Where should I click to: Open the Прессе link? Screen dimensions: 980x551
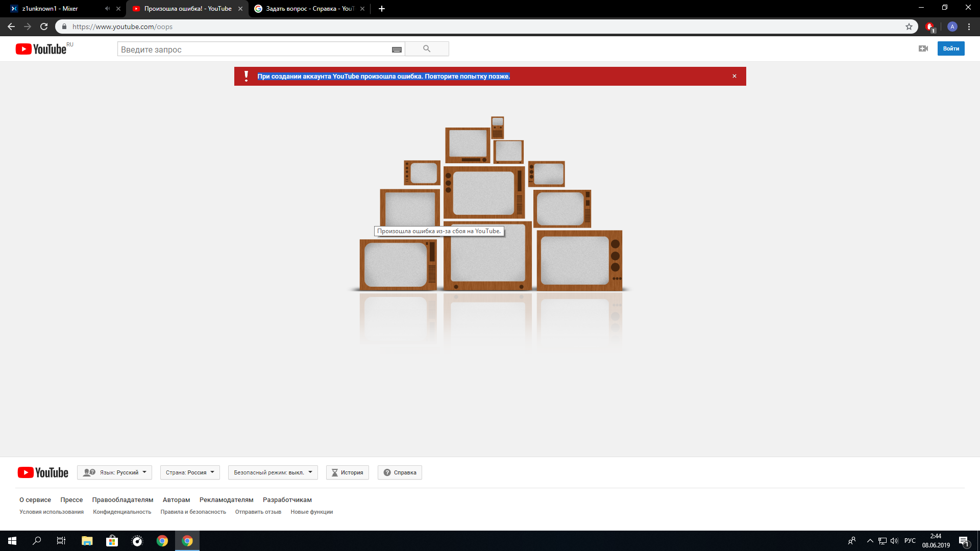click(x=71, y=500)
